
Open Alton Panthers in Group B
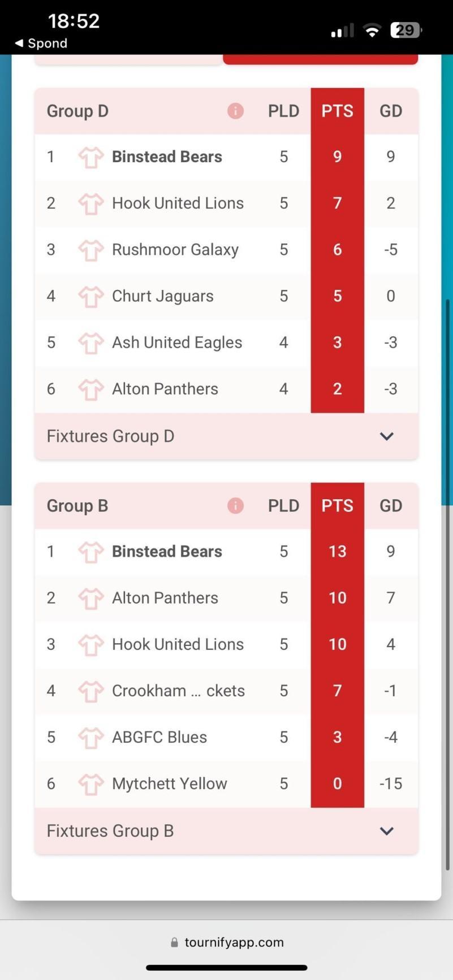point(165,598)
